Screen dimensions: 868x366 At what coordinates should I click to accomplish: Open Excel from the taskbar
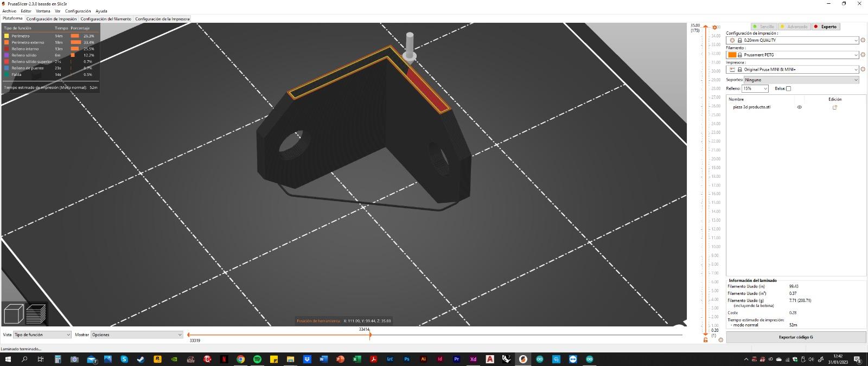point(357,359)
